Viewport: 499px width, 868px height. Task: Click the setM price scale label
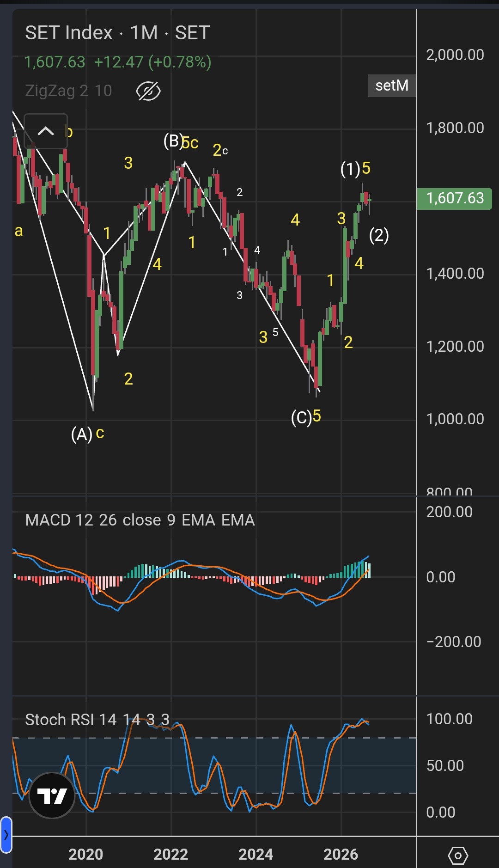point(392,86)
